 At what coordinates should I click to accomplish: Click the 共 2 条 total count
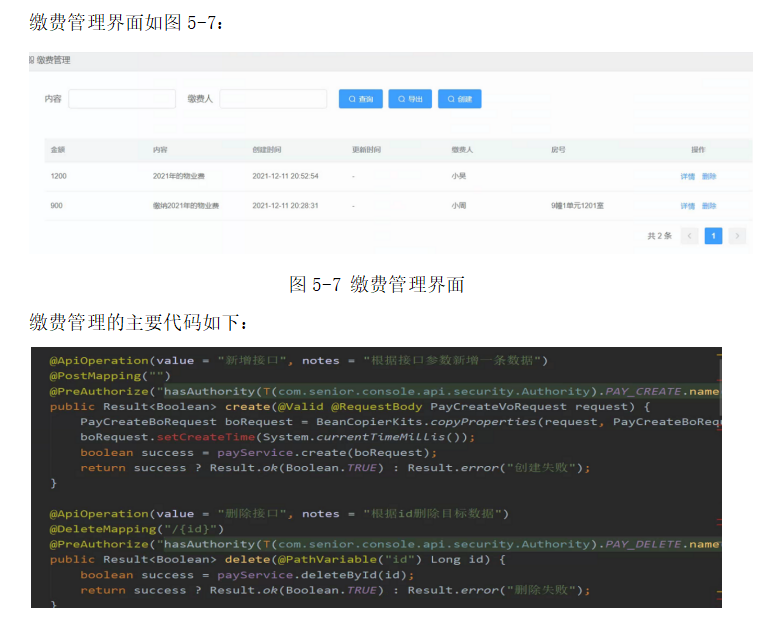pos(659,236)
